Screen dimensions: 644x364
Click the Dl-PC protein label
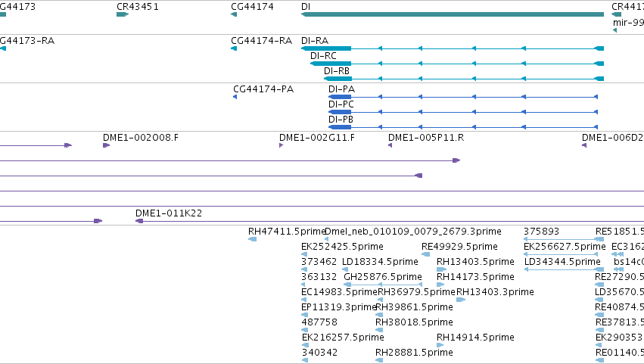[x=341, y=104]
